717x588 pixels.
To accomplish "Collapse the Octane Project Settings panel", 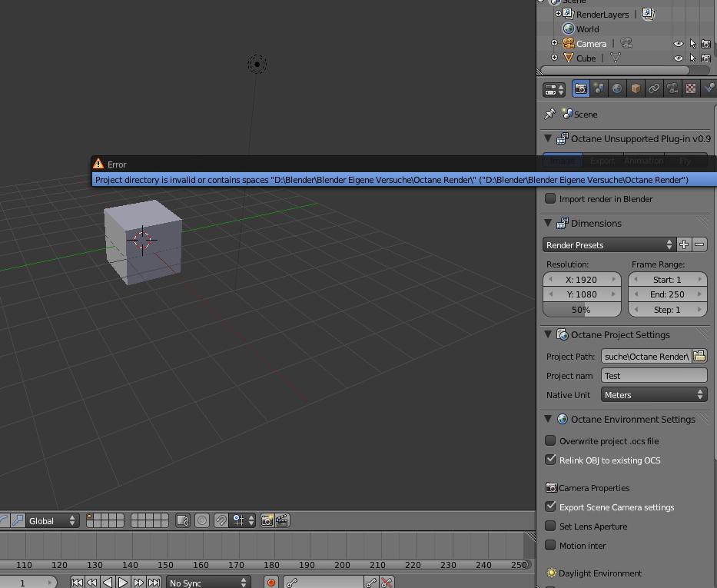I will tap(548, 334).
